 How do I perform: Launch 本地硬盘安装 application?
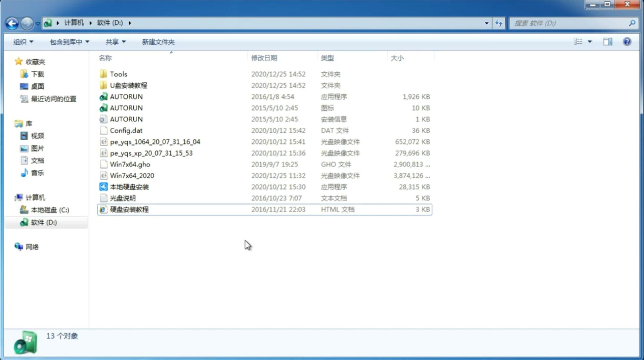pyautogui.click(x=129, y=187)
